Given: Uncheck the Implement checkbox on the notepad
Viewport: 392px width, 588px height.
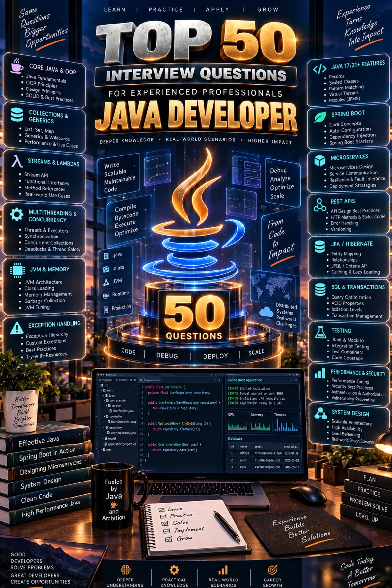Looking at the screenshot, I should tap(167, 531).
